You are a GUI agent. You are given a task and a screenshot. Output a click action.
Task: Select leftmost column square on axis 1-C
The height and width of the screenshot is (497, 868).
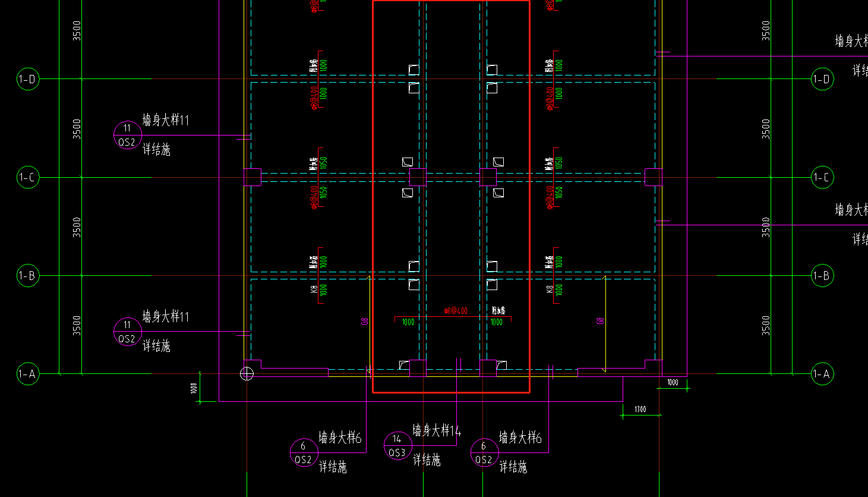click(x=252, y=177)
